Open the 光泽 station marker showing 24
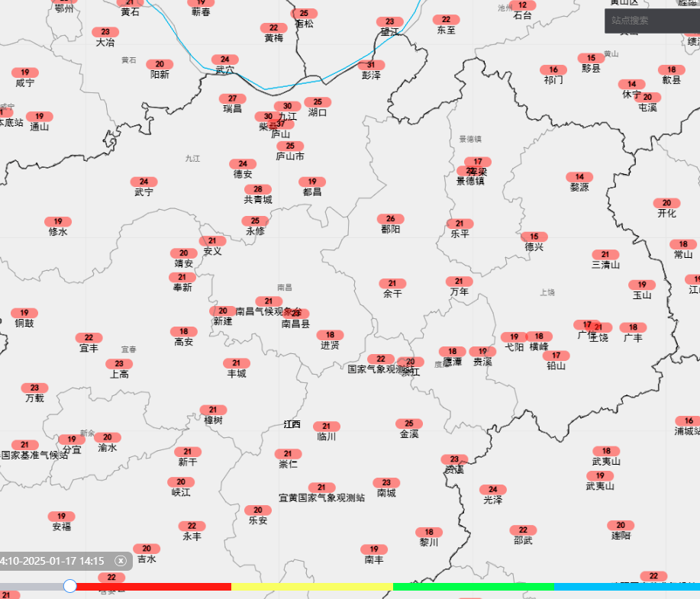This screenshot has width=700, height=599. click(493, 490)
